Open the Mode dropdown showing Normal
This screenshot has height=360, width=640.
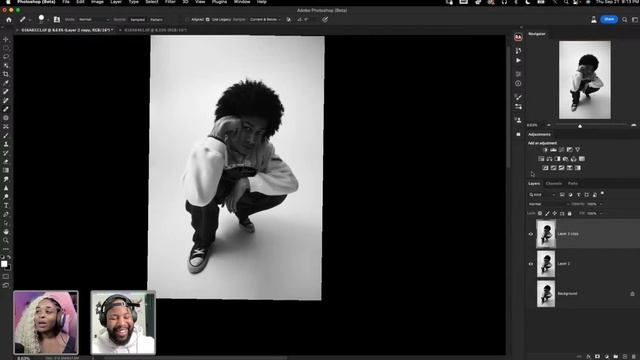[93, 19]
